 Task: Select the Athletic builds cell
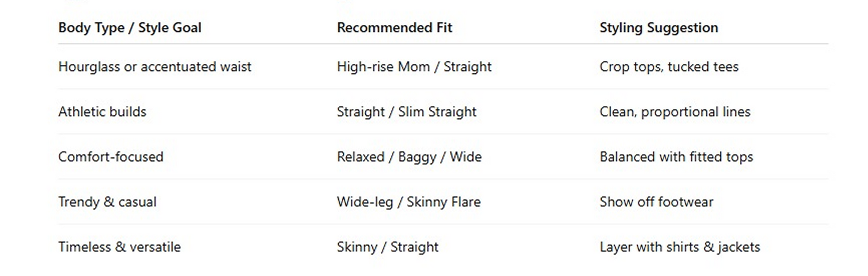point(102,112)
